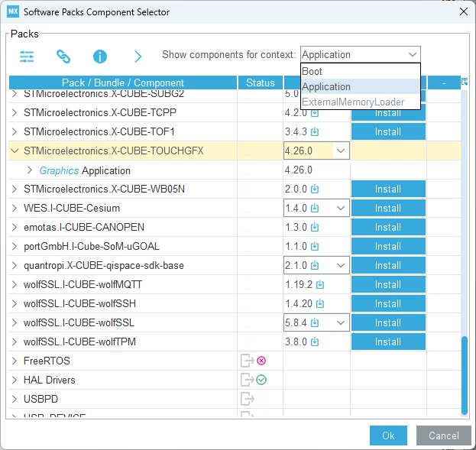Image resolution: width=476 pixels, height=450 pixels.
Task: Click the FreeRTOS red error status icon
Action: [x=261, y=361]
